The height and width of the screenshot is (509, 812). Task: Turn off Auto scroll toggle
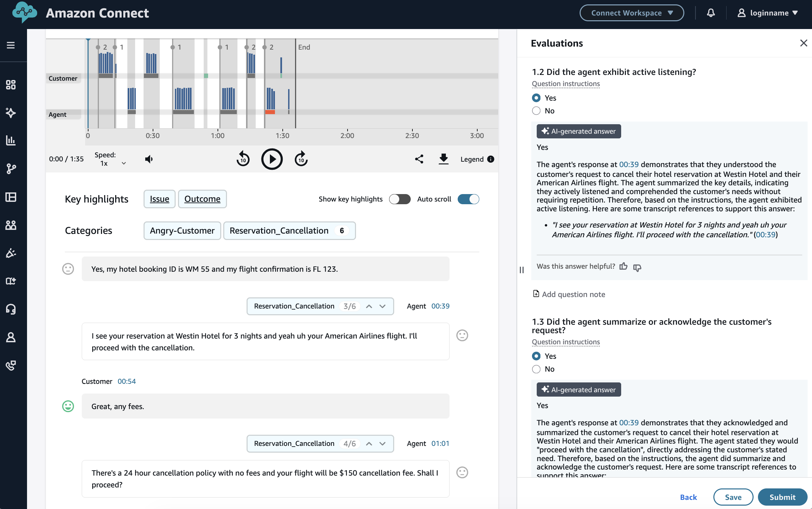click(x=468, y=199)
